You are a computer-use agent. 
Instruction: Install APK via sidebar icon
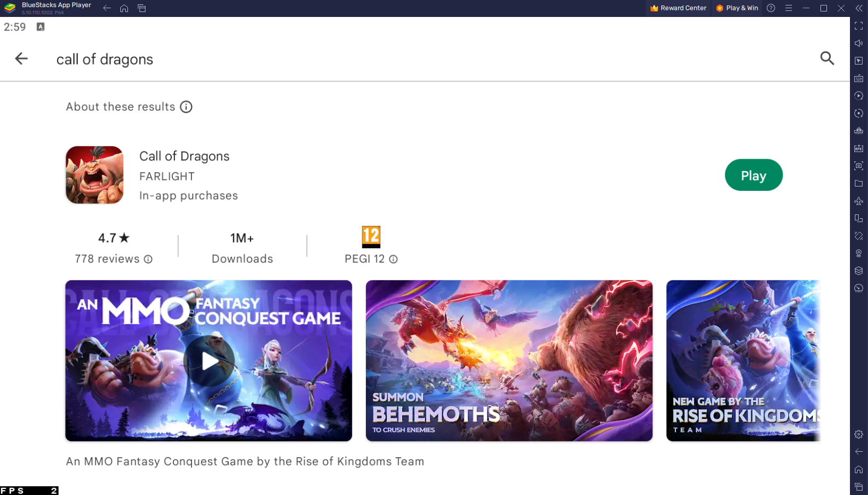pyautogui.click(x=859, y=148)
